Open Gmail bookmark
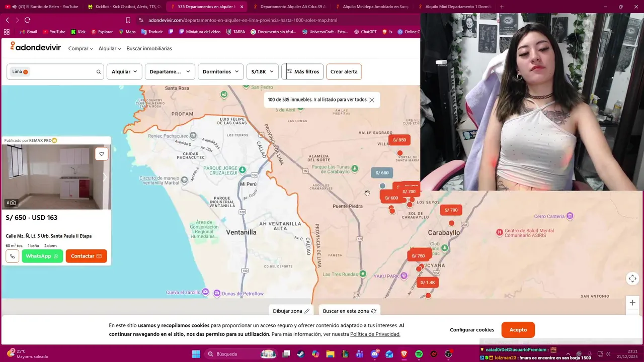 [28, 32]
